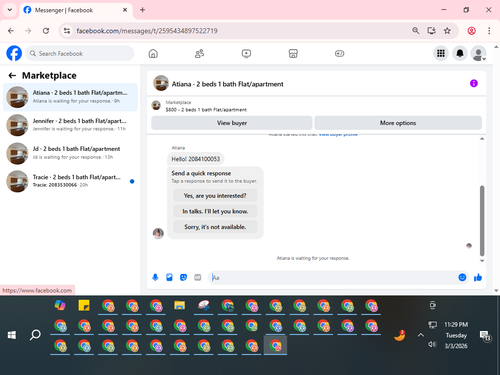Screen dimensions: 500x375
Task: Click the volume speaker tray icon
Action: click(432, 344)
